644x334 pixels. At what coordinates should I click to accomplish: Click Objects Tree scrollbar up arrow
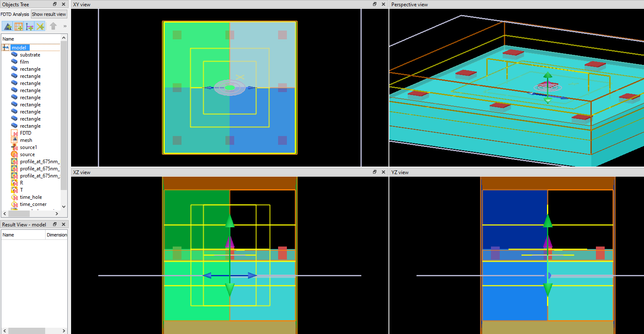pos(64,38)
